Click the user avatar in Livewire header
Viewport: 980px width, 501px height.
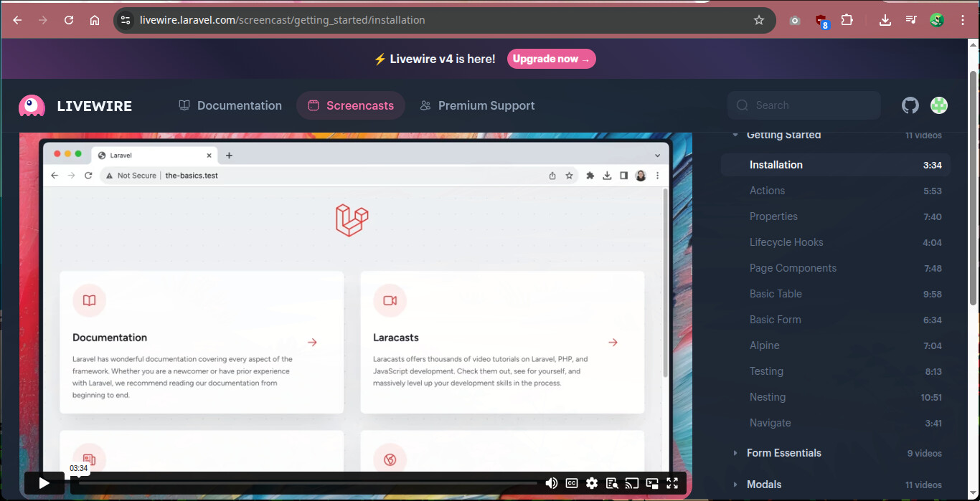tap(938, 105)
